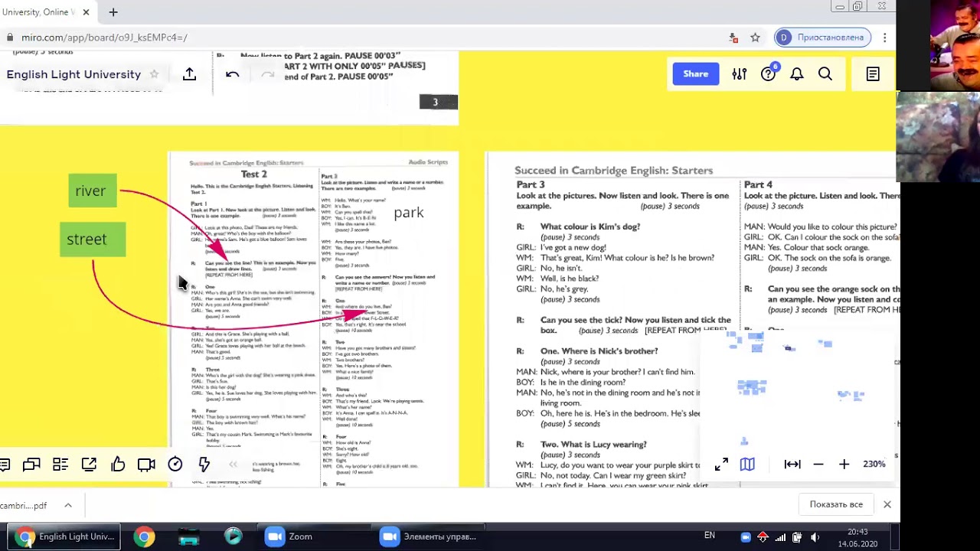Select the green 'street' sticky note
This screenshot has width=980, height=551.
point(92,240)
